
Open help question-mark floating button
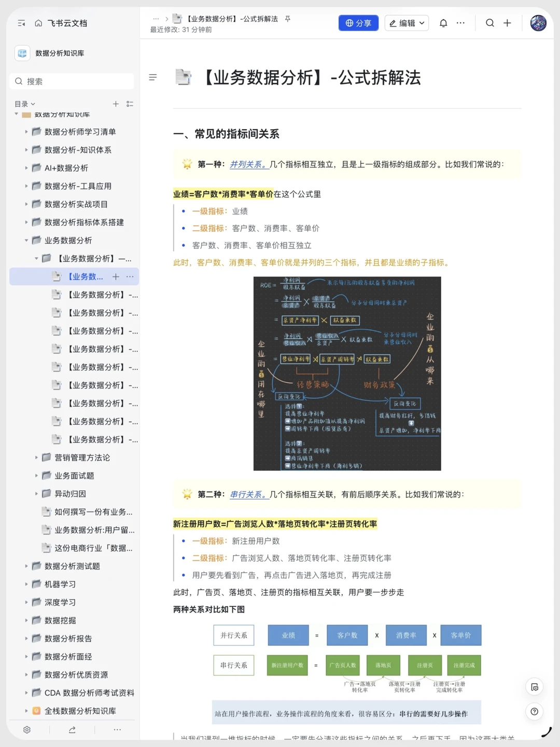point(534,712)
